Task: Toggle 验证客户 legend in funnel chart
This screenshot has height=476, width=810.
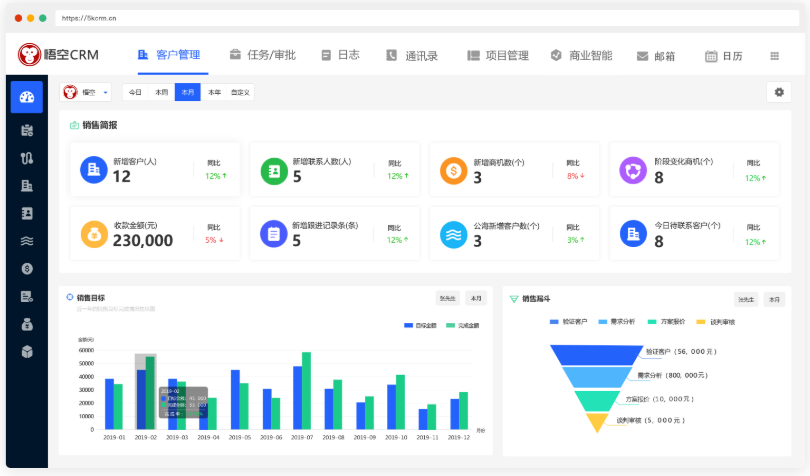Action: pyautogui.click(x=569, y=321)
